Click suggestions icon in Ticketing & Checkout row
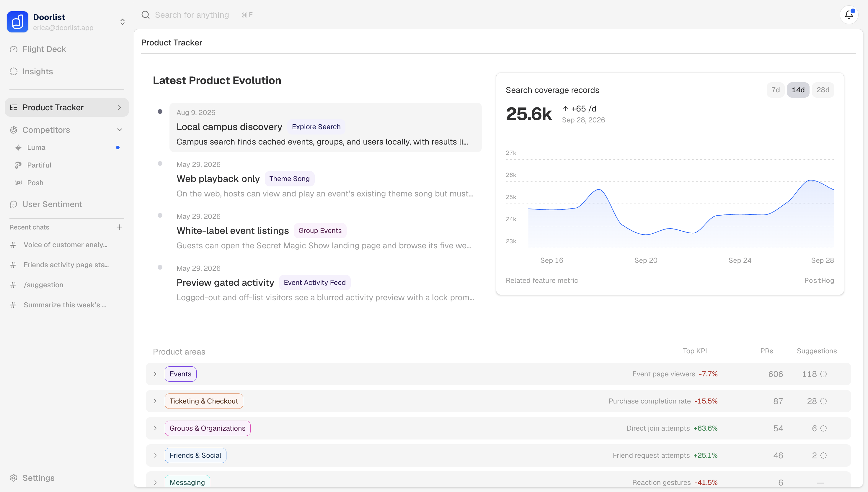Image resolution: width=868 pixels, height=492 pixels. pos(823,401)
